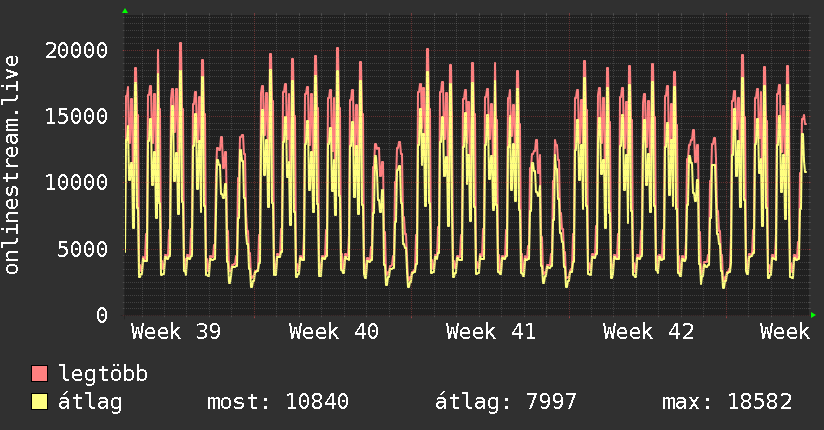Click the onlinestream.live vertical axis title
This screenshot has height=430, width=824.
(x=11, y=165)
